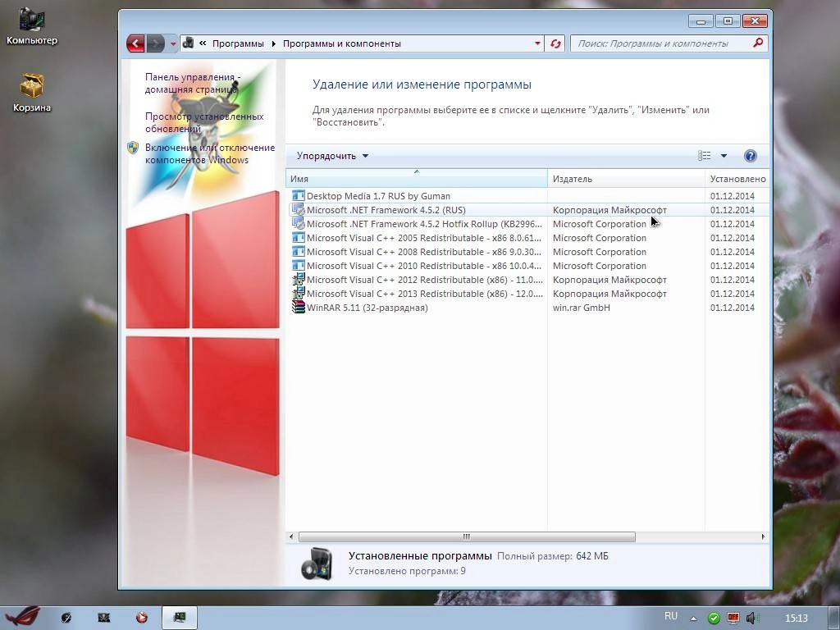
Task: Sort by the Издатель column header
Action: tap(626, 179)
